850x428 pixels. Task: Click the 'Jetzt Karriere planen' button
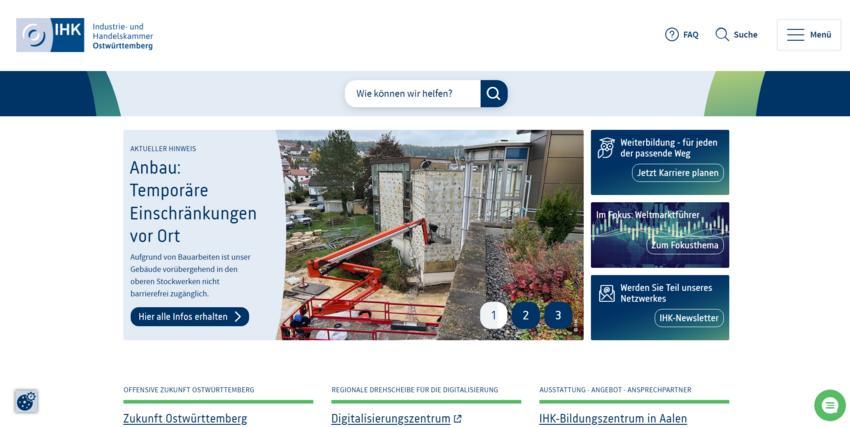678,173
